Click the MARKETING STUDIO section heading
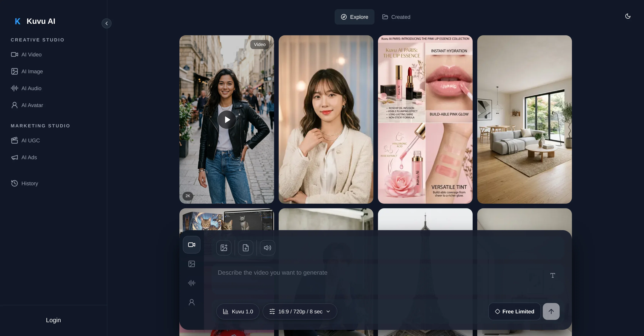Viewport: 644px width, 336px height. [x=40, y=126]
